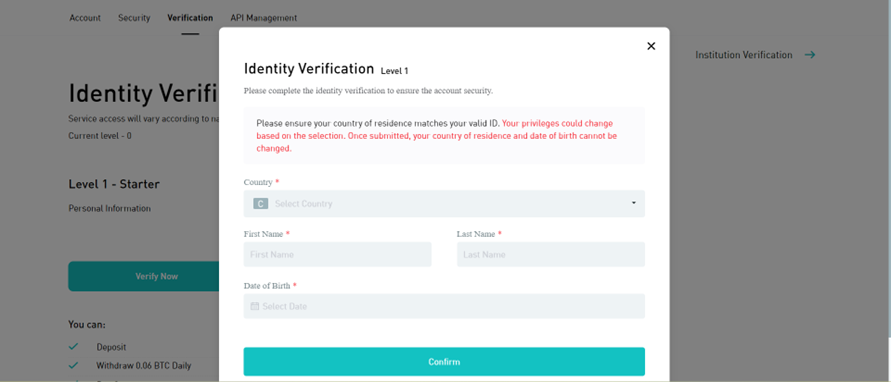Close the Identity Verification dialog
This screenshot has height=382, width=891.
coord(651,46)
